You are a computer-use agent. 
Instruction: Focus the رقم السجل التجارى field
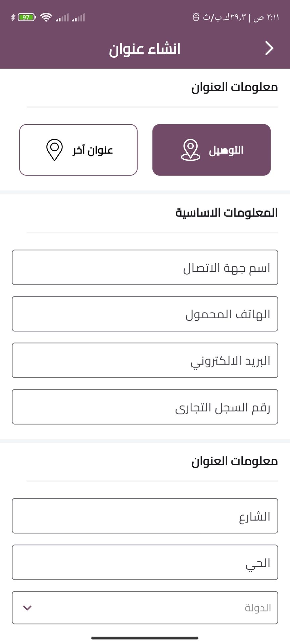pyautogui.click(x=145, y=407)
